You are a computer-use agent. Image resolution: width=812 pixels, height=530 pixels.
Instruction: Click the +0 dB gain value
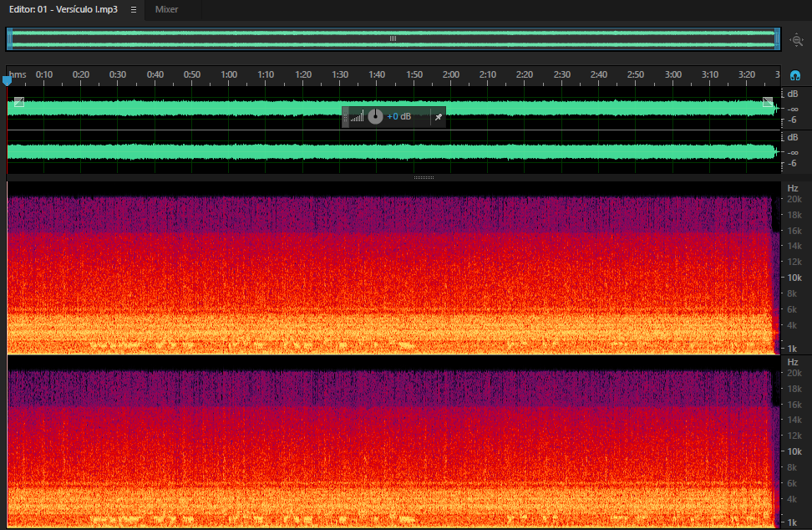coord(398,116)
